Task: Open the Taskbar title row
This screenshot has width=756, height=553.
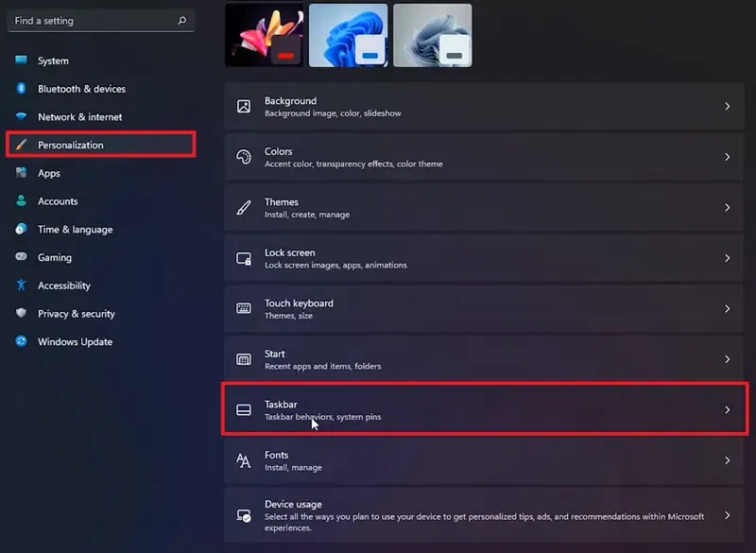Action: (484, 410)
